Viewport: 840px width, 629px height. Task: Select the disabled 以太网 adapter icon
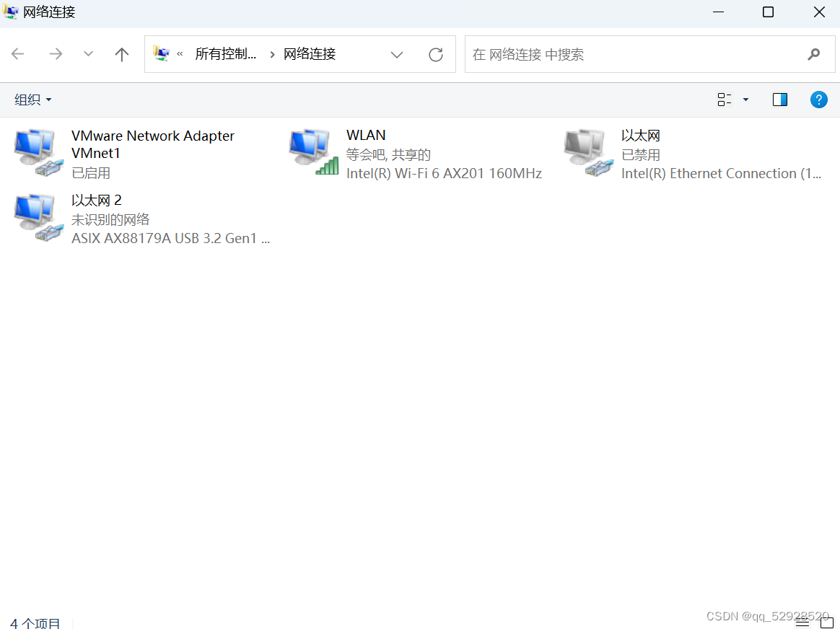[589, 153]
